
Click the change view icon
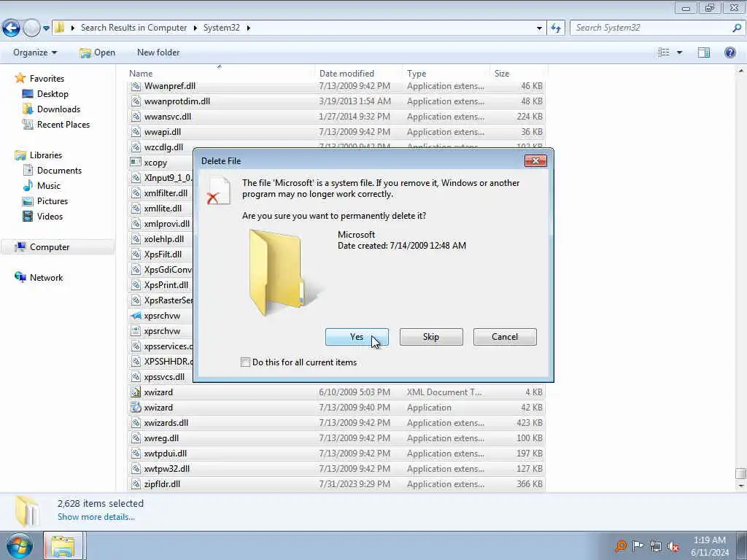tap(664, 52)
